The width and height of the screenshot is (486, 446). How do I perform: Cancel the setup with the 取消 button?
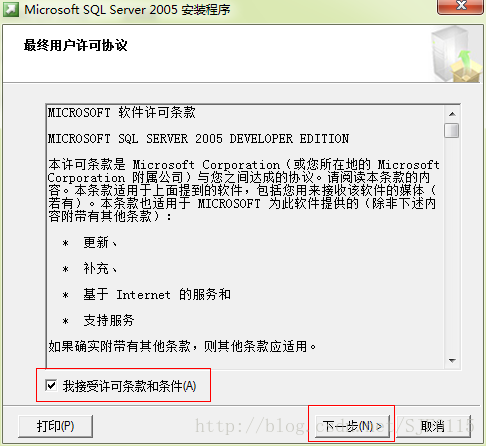point(433,426)
